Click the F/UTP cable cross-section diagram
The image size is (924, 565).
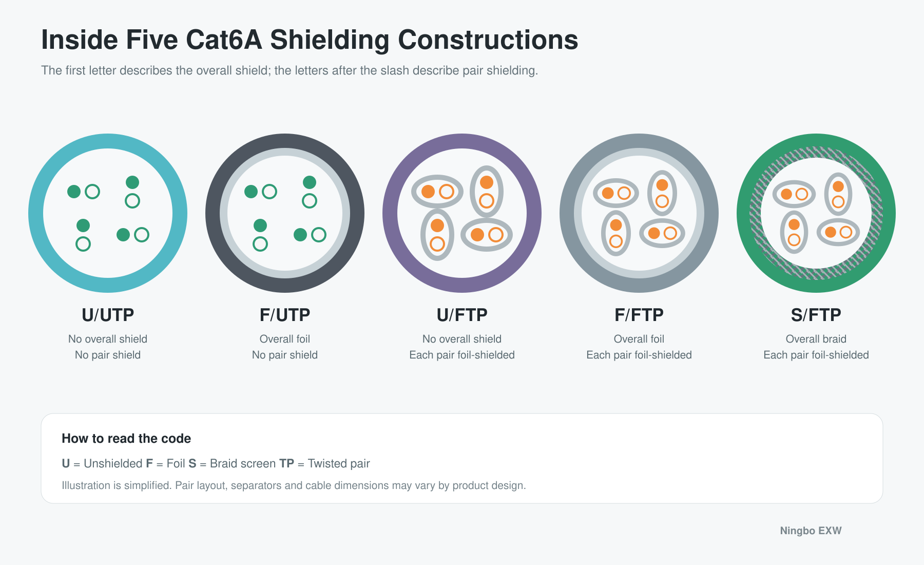[285, 213]
